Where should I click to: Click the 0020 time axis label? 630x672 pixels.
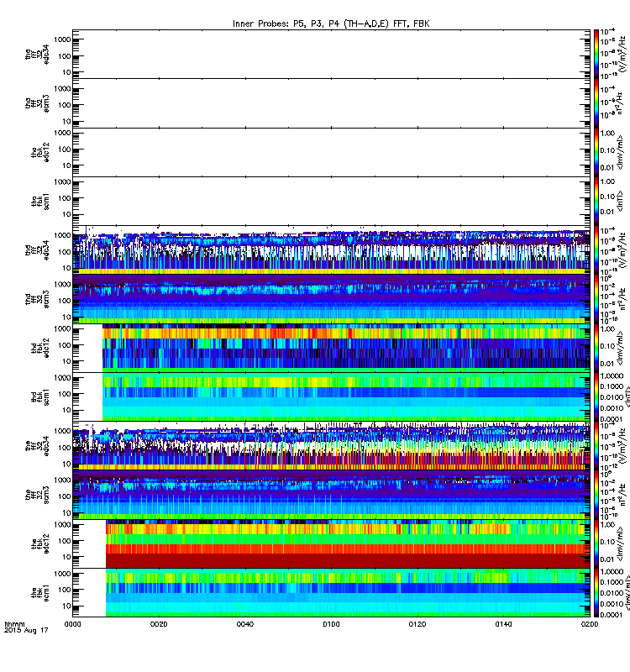(159, 624)
